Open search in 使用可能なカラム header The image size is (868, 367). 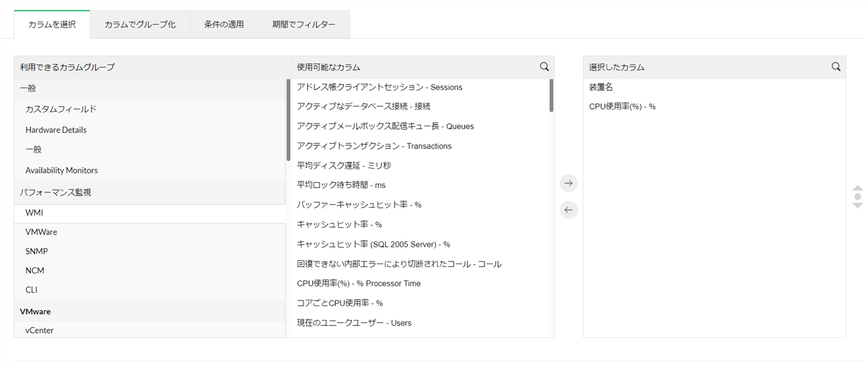coord(544,67)
